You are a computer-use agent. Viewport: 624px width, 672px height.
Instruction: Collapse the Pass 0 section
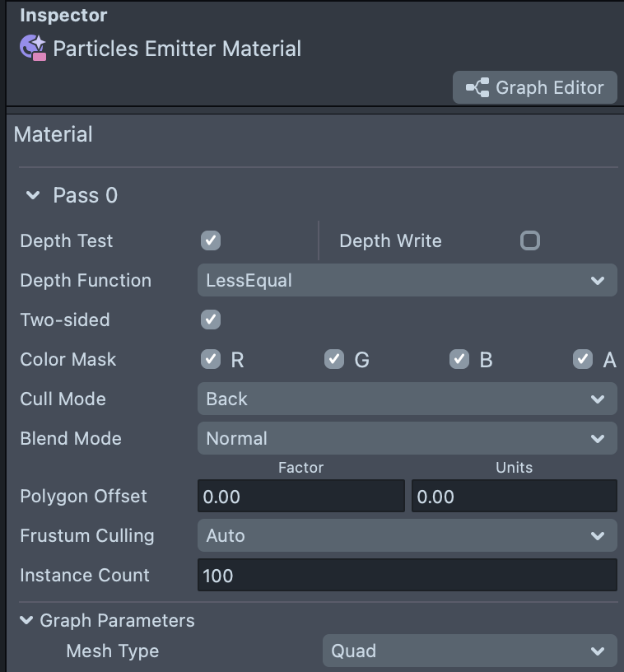(33, 195)
